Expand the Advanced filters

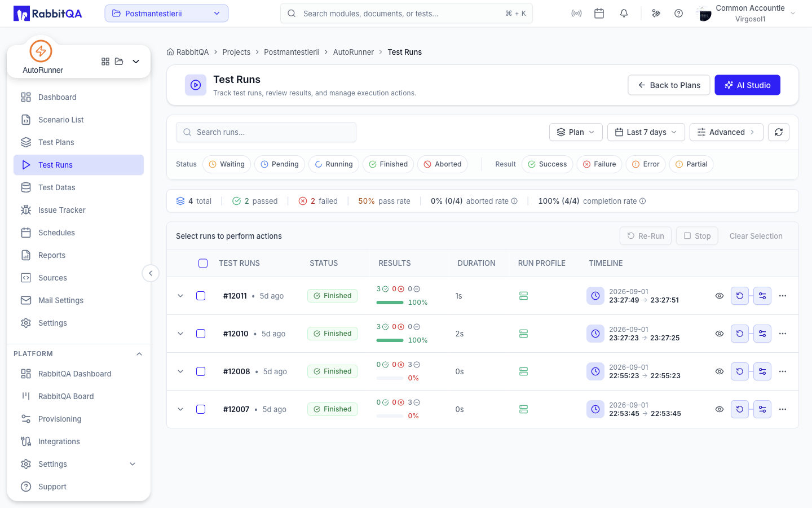click(726, 132)
